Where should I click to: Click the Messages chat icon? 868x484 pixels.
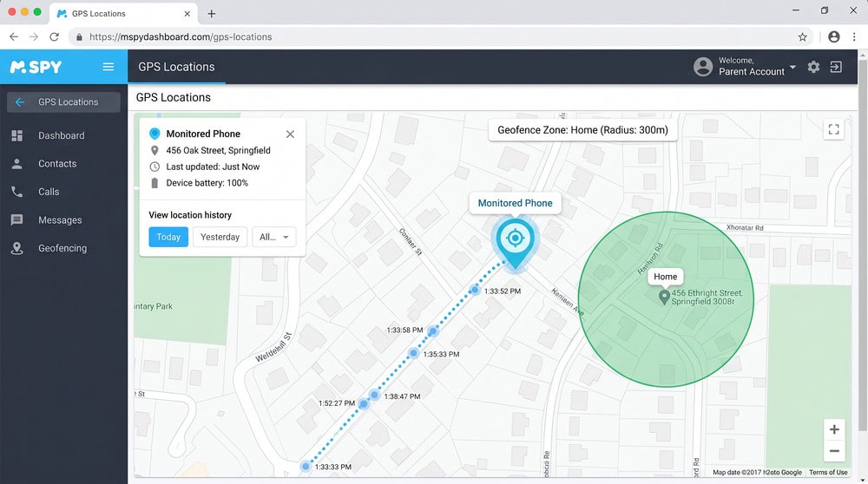(17, 220)
